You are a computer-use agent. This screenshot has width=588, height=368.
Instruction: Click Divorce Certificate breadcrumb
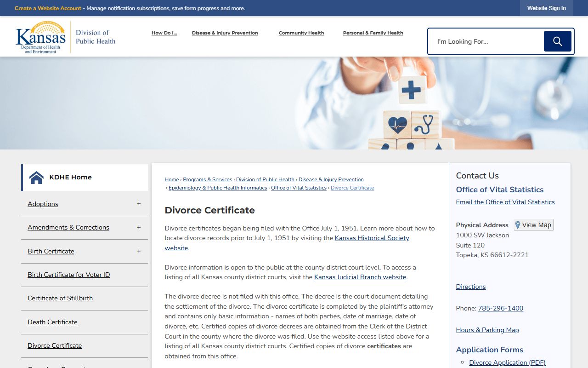[x=352, y=188]
